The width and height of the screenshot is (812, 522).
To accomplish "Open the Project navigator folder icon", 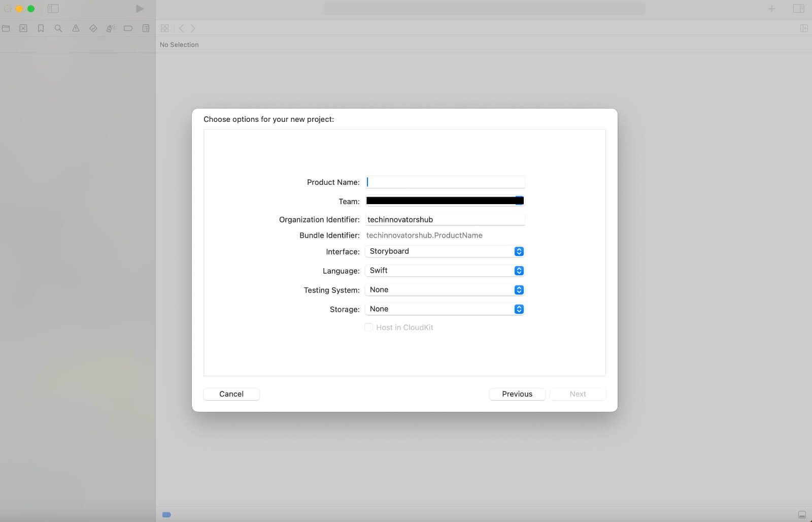I will tap(6, 28).
